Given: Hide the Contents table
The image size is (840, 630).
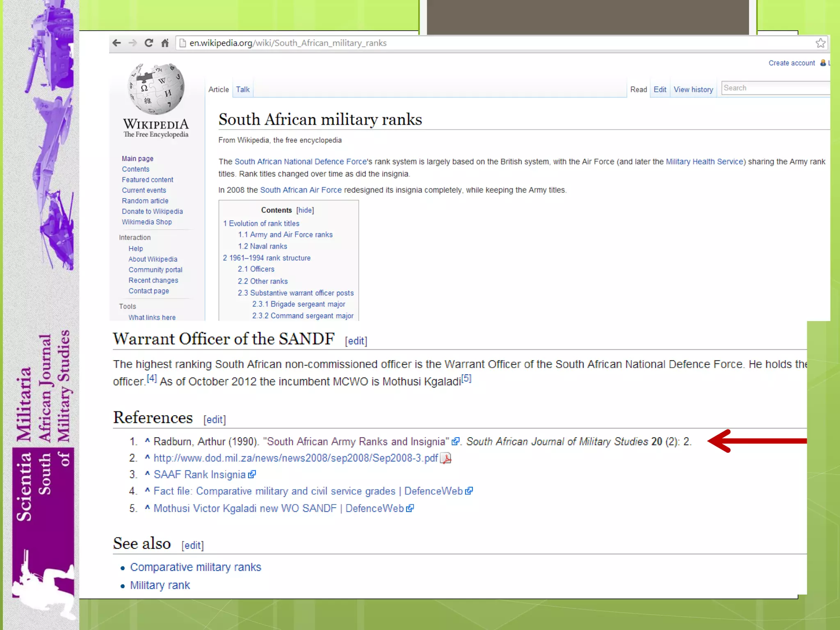Looking at the screenshot, I should [305, 210].
